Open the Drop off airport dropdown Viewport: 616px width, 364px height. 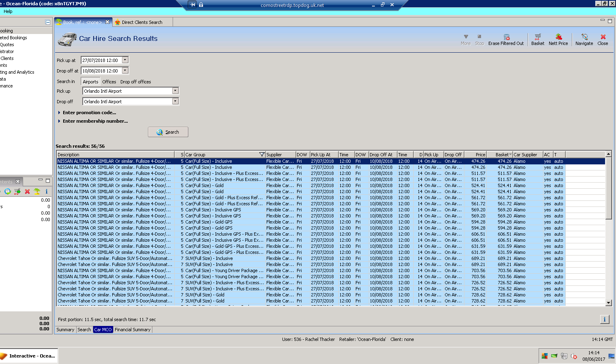coord(175,101)
